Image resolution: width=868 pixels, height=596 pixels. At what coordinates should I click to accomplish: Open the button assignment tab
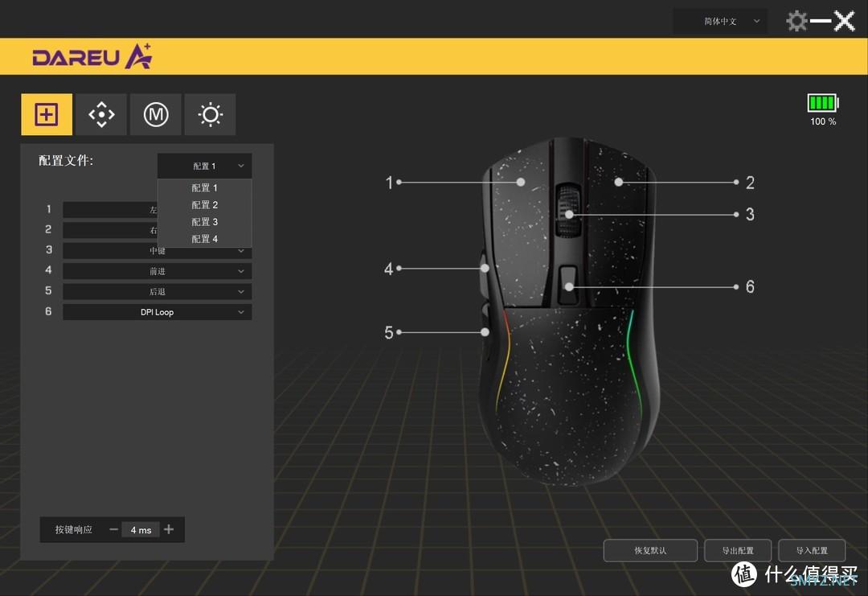47,115
